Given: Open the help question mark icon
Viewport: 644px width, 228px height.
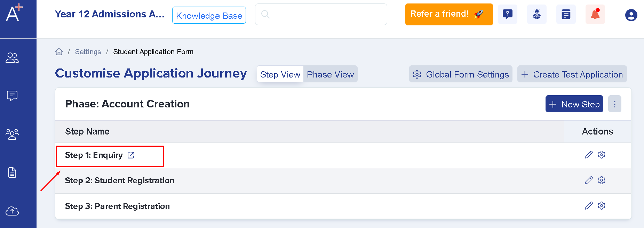Looking at the screenshot, I should point(507,14).
